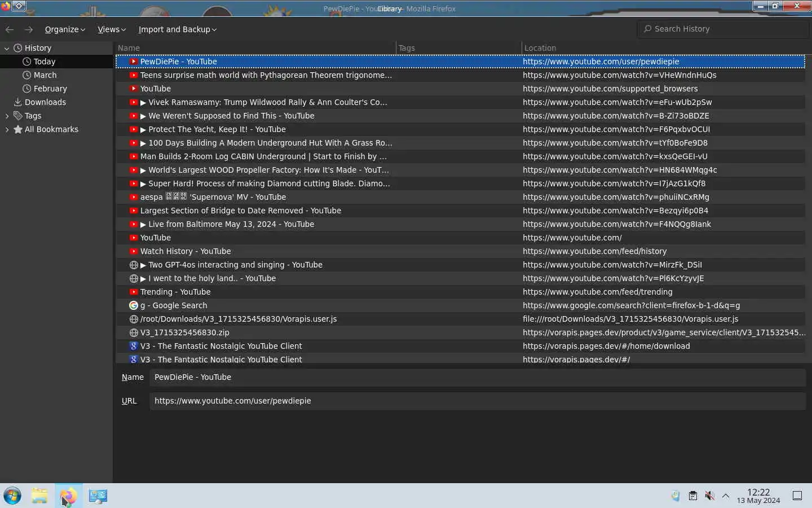Click the download arrow icon beside Downloads
Screen dimensions: 812x508
(x=18, y=102)
